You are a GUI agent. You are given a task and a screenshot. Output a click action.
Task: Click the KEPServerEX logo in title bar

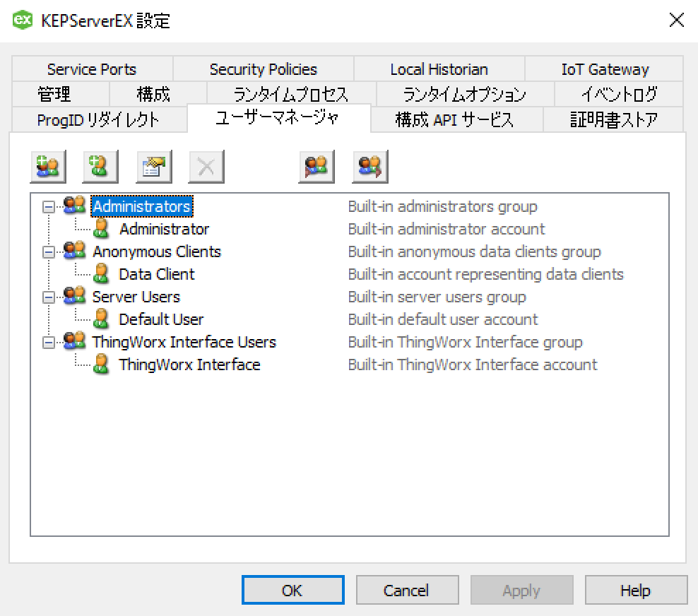pos(23,20)
